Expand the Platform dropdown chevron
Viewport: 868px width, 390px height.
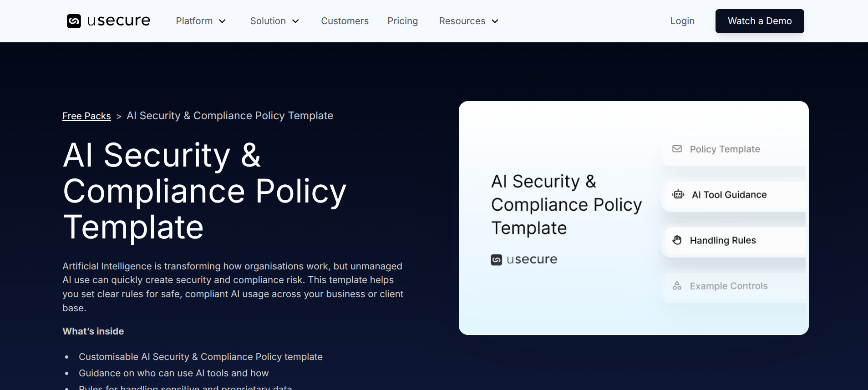tap(223, 21)
